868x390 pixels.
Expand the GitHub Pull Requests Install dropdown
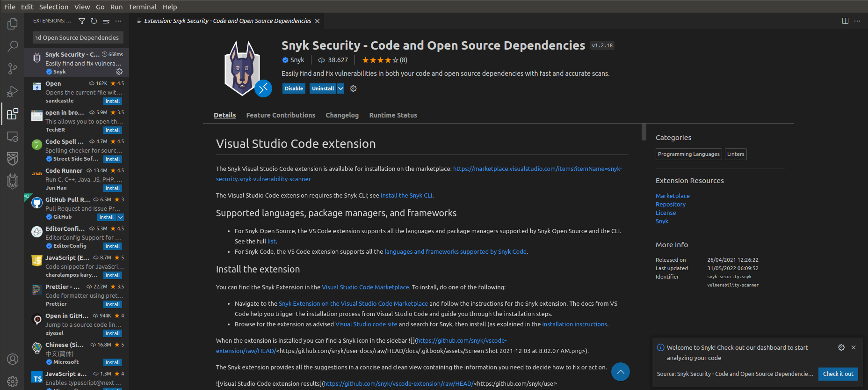120,217
